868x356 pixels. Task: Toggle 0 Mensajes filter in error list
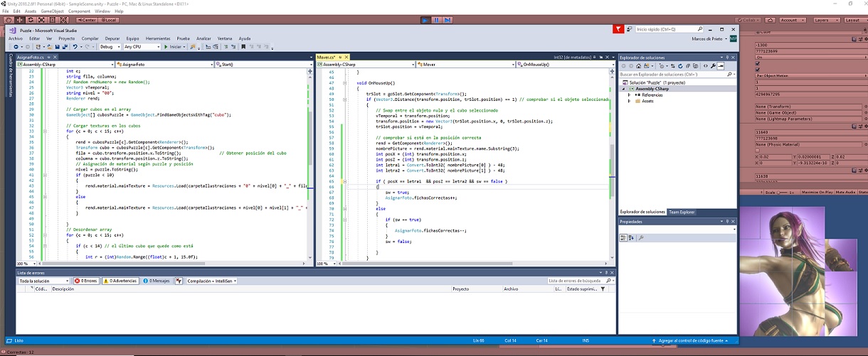tap(158, 281)
